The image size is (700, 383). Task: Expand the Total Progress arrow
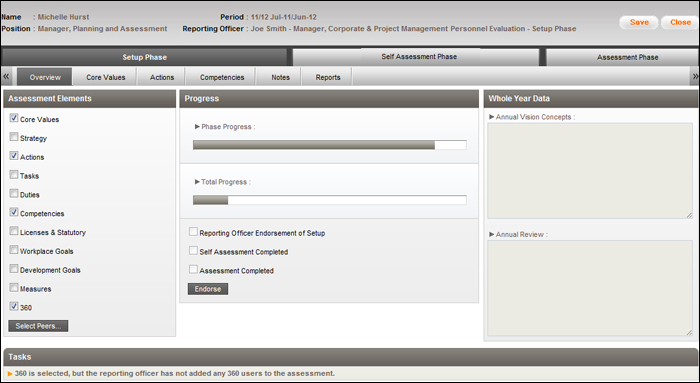[197, 182]
